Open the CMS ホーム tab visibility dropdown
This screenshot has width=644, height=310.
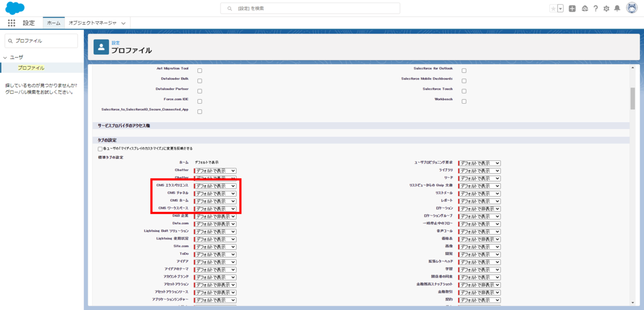click(215, 201)
